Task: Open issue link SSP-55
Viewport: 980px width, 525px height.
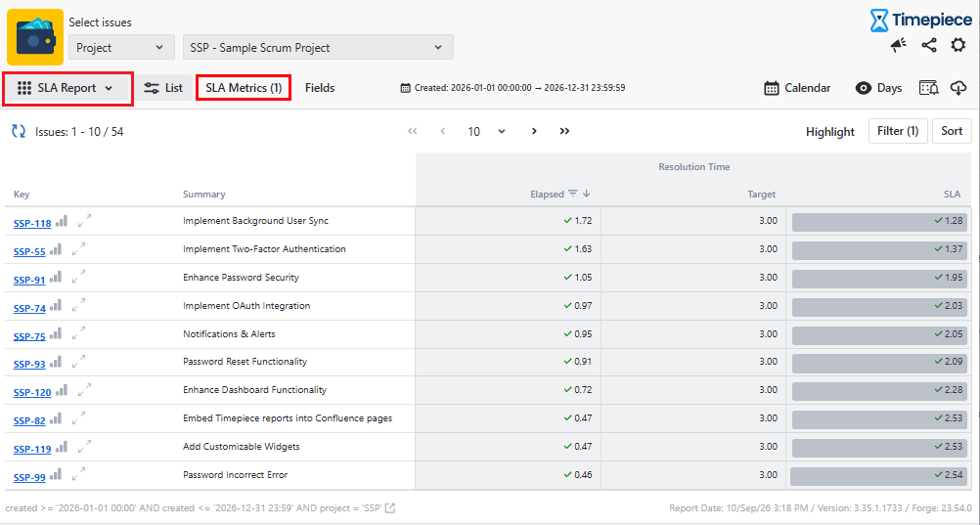Action: click(29, 252)
